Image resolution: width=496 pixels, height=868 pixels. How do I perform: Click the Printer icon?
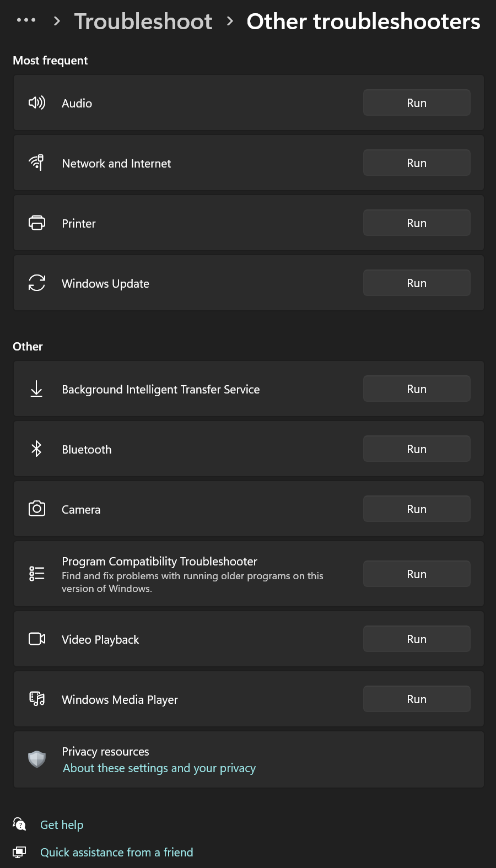pos(37,223)
